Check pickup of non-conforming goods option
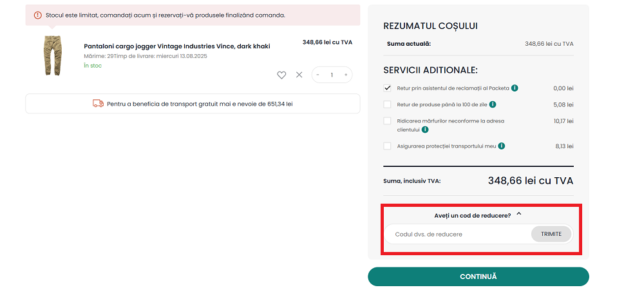 (x=387, y=121)
